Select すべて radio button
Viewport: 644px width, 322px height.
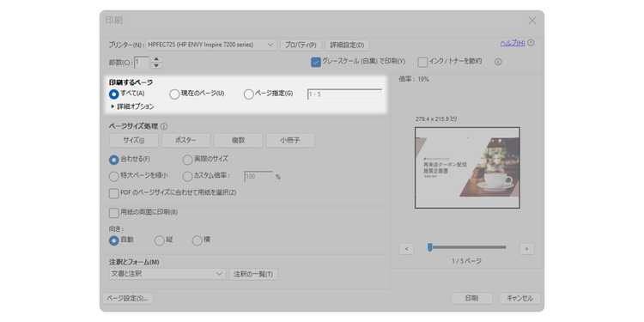click(x=113, y=94)
